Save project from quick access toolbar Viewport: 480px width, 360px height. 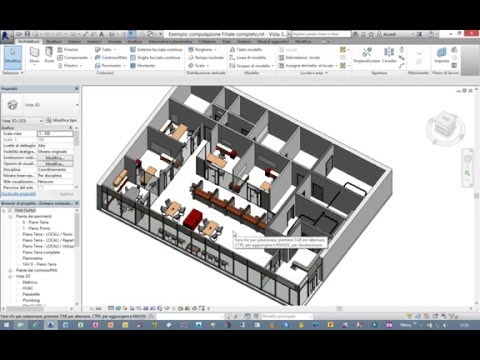(x=27, y=34)
